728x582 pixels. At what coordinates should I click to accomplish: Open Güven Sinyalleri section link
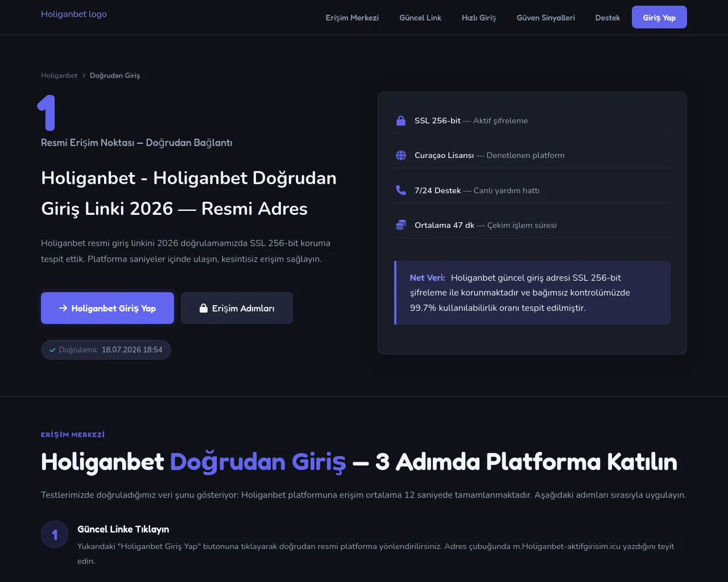pos(545,18)
